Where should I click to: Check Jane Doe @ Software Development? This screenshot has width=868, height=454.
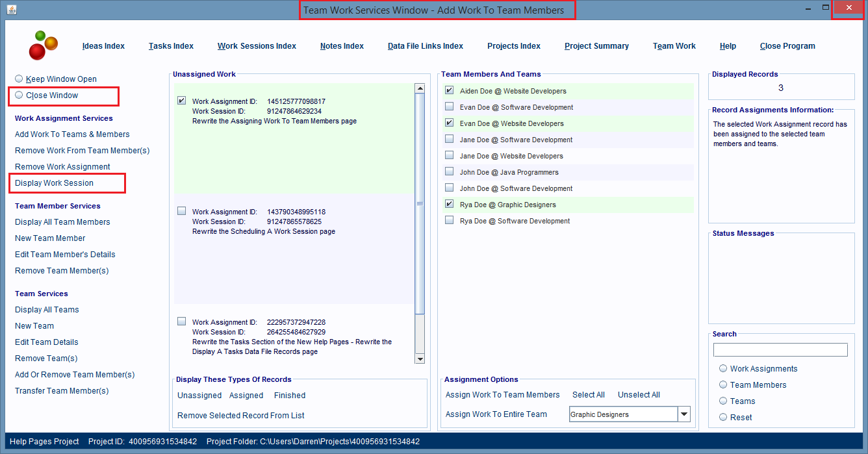pyautogui.click(x=449, y=140)
